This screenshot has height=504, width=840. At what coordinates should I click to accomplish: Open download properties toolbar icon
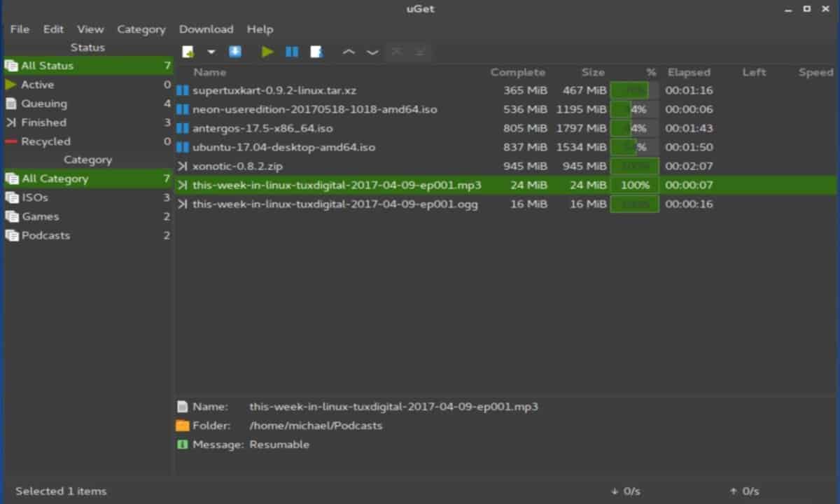tap(316, 52)
